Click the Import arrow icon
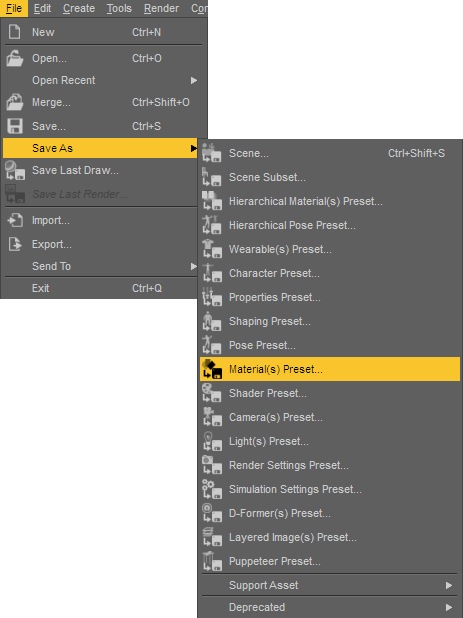The height and width of the screenshot is (618, 463). coord(15,220)
